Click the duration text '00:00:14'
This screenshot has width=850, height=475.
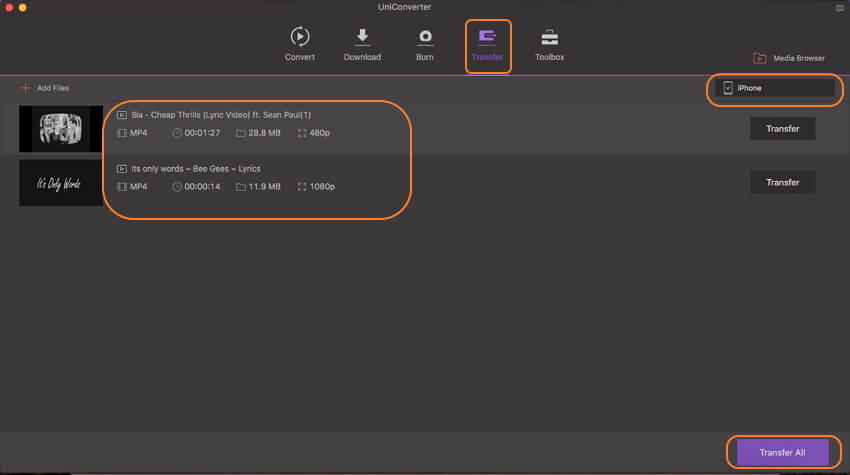(202, 187)
